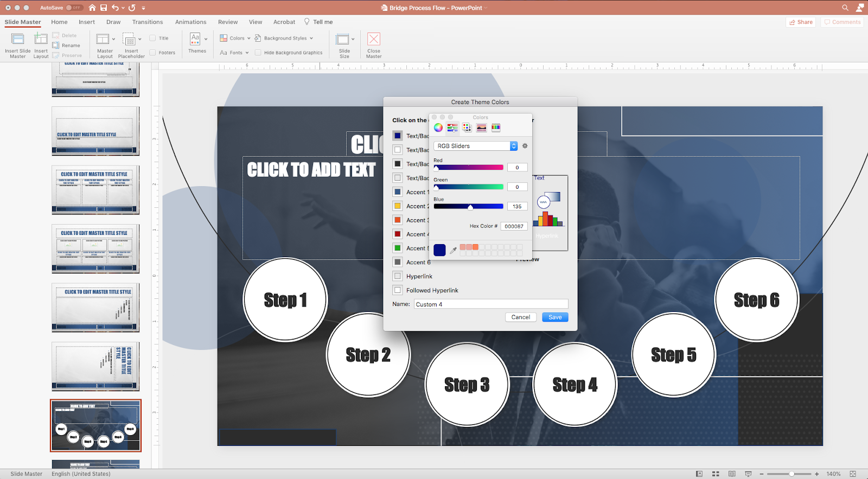This screenshot has height=479, width=868.
Task: Click the Blue value input field
Action: [x=518, y=206]
